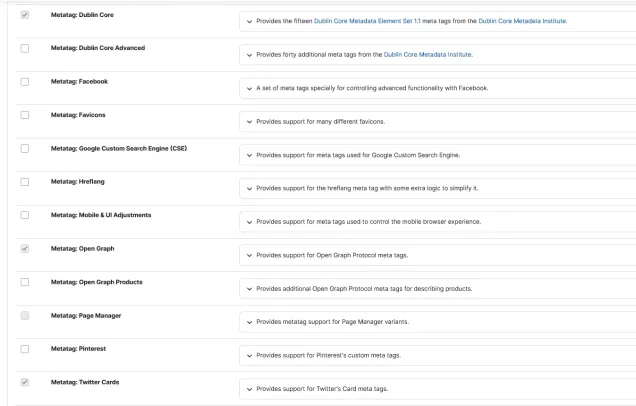Enable the Metatag: Favicons checkbox
Screen dimensions: 636x406
coord(25,115)
